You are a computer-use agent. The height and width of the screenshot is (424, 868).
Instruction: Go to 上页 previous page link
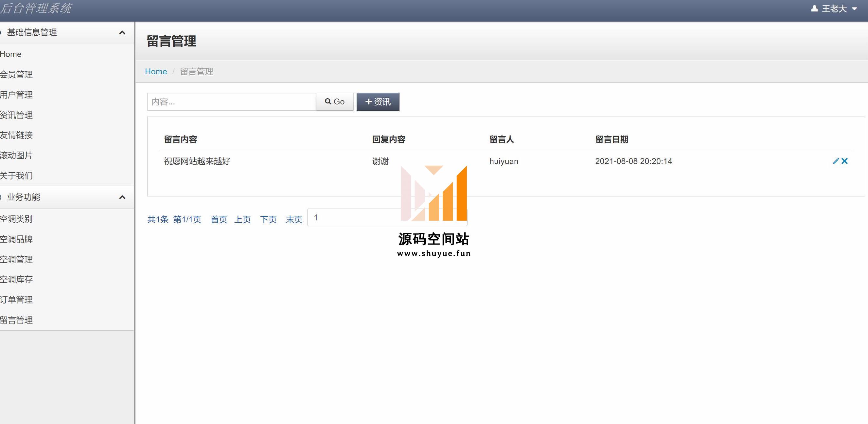(x=243, y=219)
